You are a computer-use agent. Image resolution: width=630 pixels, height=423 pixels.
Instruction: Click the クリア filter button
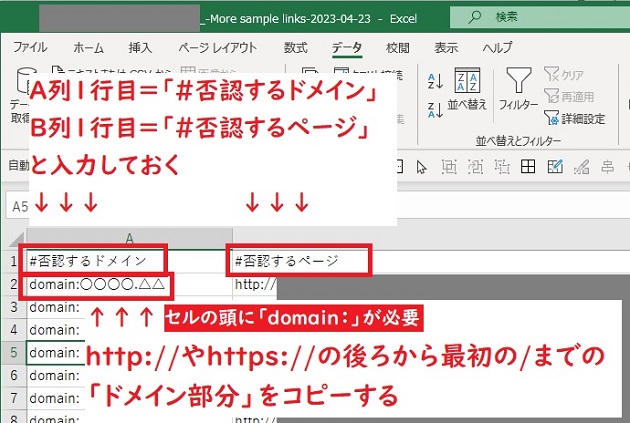pos(564,75)
